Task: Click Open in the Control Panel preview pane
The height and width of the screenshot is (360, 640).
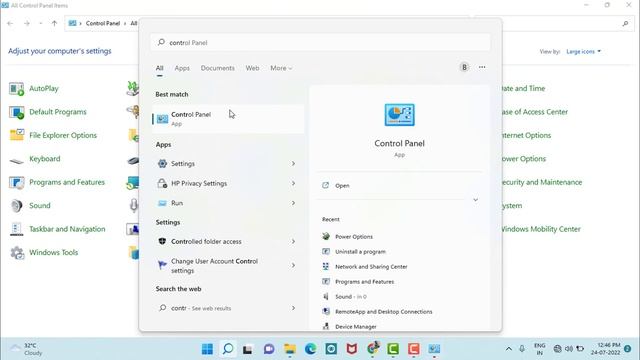Action: point(342,186)
